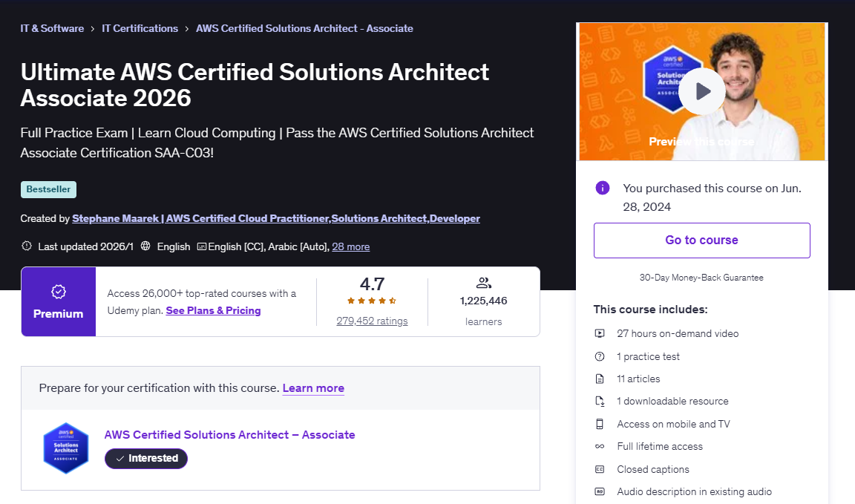This screenshot has width=855, height=504.
Task: Click 'This course includes:' heading
Action: click(650, 310)
